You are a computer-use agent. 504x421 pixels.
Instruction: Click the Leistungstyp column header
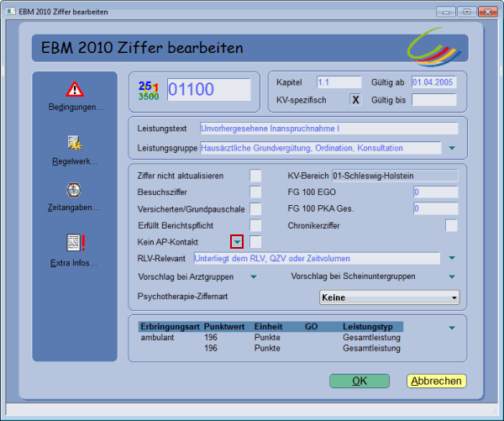pos(367,327)
